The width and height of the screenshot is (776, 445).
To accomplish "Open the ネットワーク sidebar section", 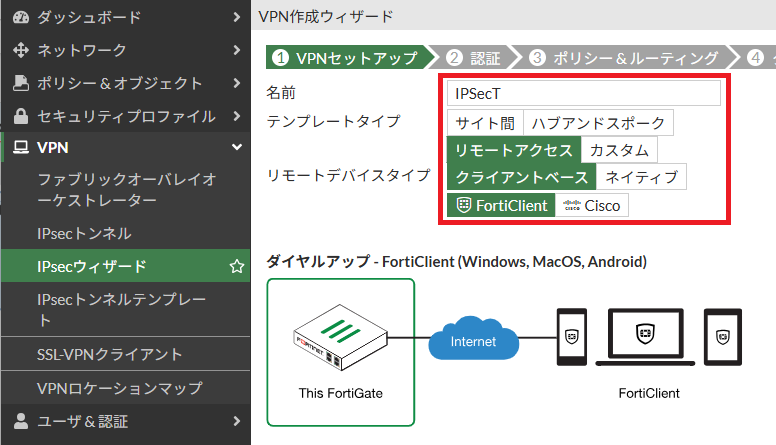I will [126, 50].
